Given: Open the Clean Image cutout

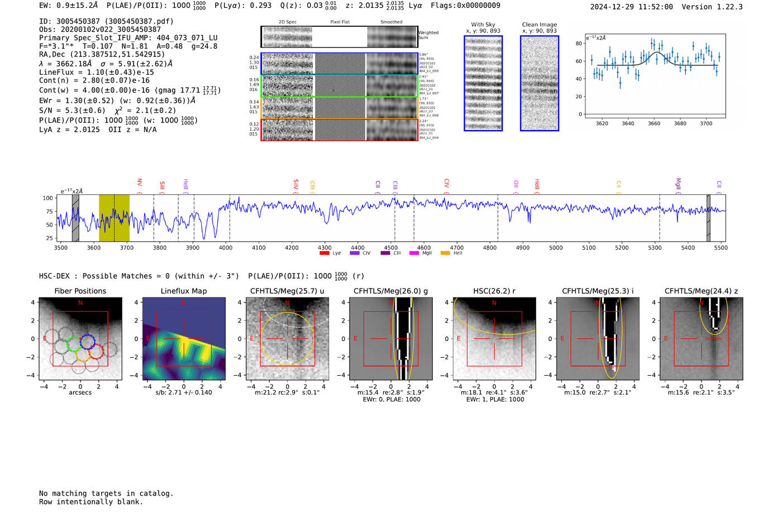Looking at the screenshot, I should click(x=540, y=83).
